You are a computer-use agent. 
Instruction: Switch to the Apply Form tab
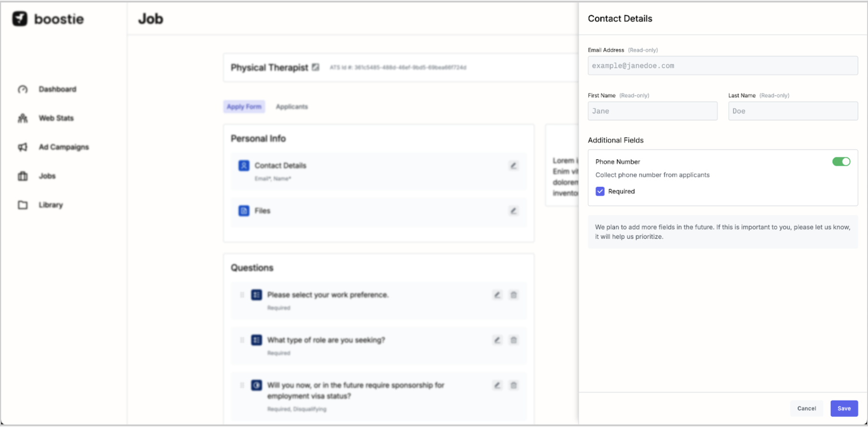point(244,107)
